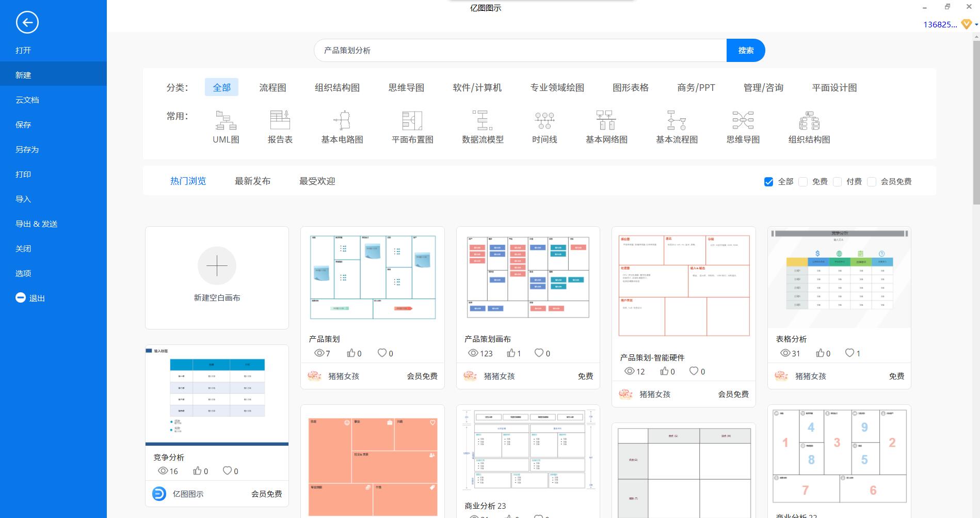This screenshot has width=980, height=518.
Task: Click 新建空白画布 to create blank canvas
Action: [217, 277]
